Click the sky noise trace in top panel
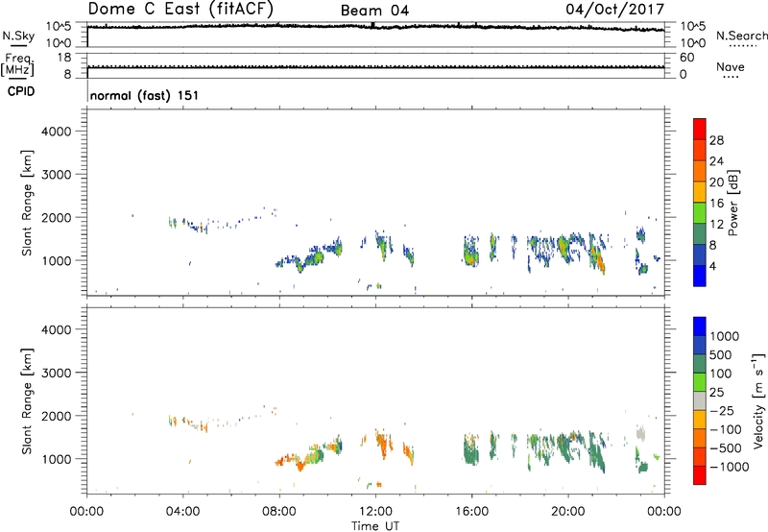 pyautogui.click(x=375, y=27)
